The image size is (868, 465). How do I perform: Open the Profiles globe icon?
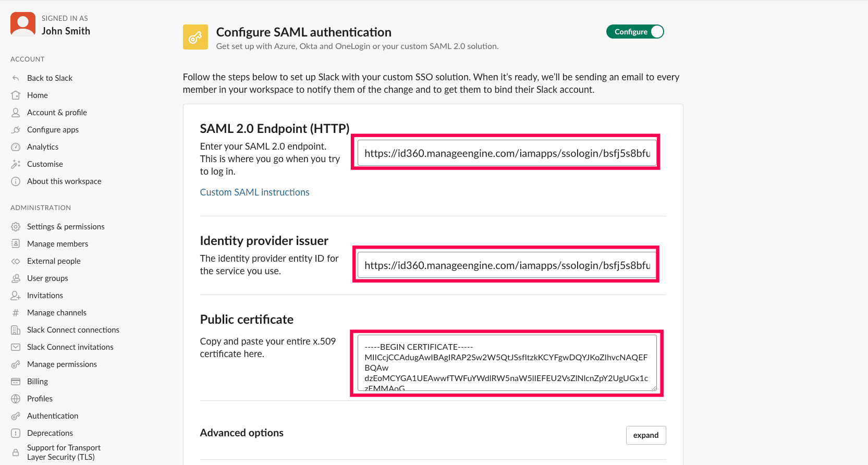point(16,398)
